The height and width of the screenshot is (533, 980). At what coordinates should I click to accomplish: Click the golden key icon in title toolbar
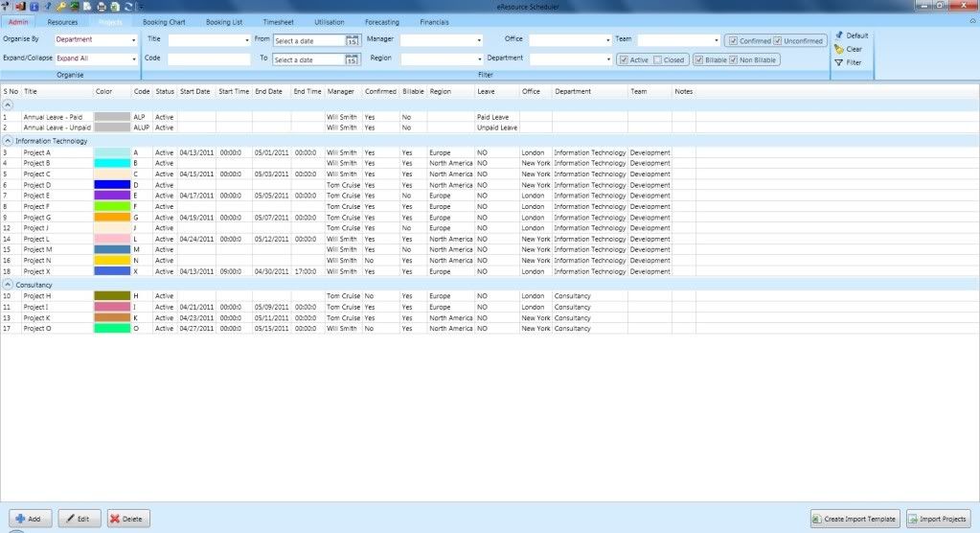coord(61,7)
